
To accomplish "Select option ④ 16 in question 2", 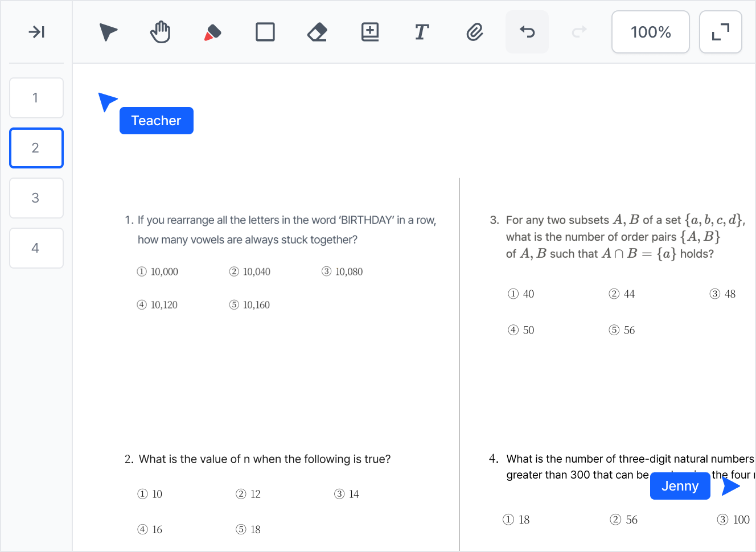I will pyautogui.click(x=150, y=530).
